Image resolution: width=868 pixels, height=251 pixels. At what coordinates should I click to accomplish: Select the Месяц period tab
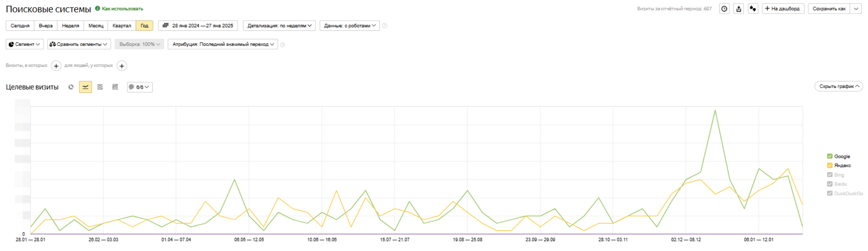click(96, 26)
